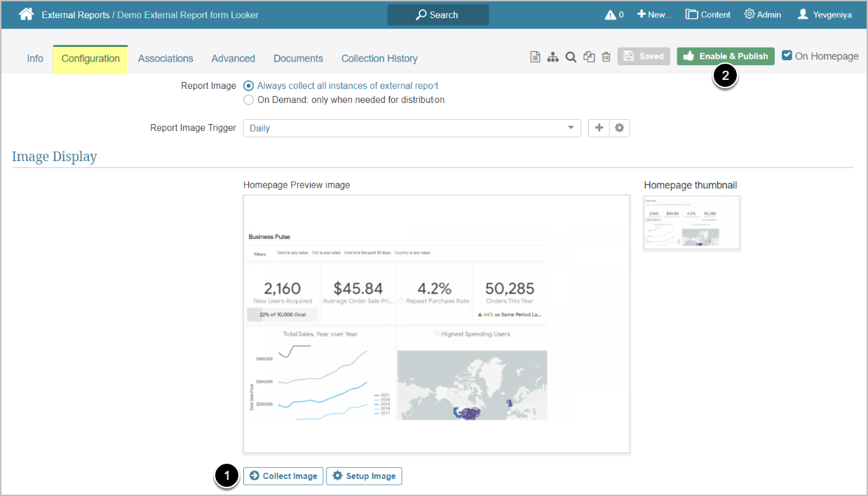Select Always collect all instances option

[248, 85]
